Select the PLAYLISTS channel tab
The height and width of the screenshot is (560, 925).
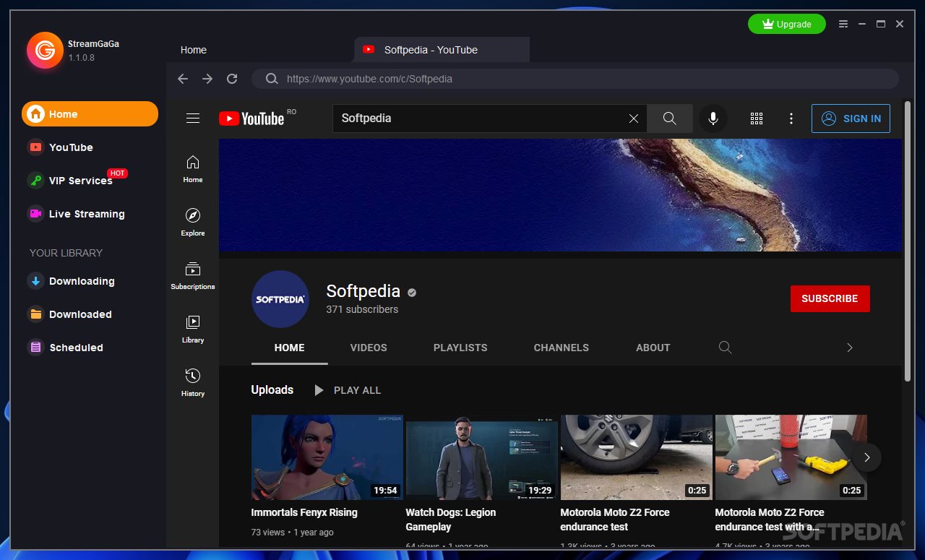460,348
